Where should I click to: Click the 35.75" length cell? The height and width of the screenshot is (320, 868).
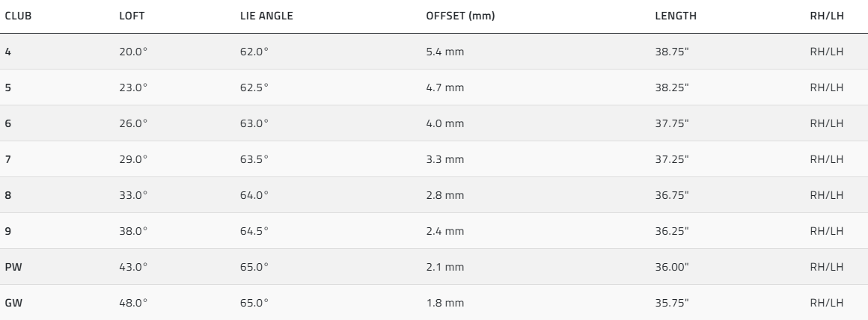[x=671, y=303]
